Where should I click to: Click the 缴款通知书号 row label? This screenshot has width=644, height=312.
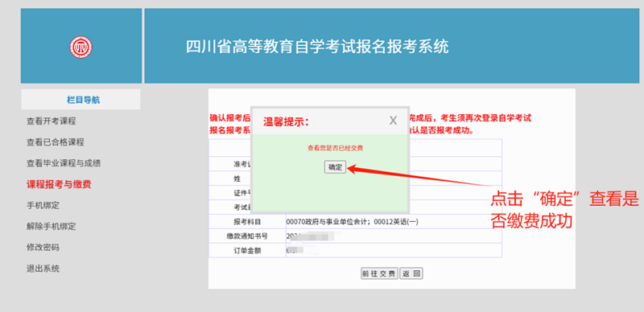point(247,236)
